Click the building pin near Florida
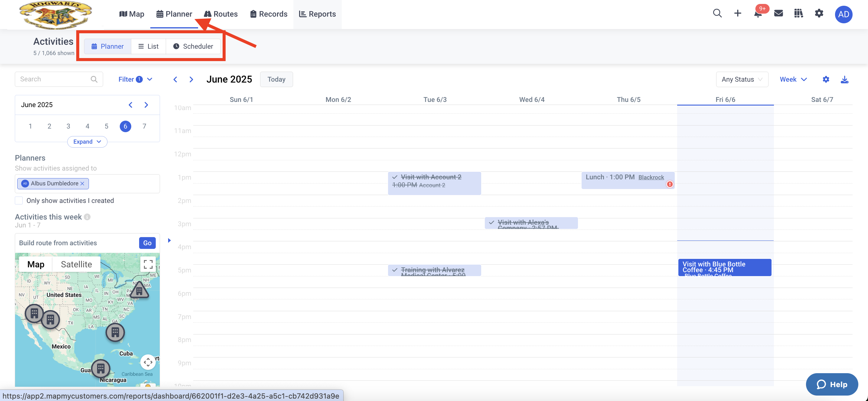The image size is (868, 401). pos(115,333)
